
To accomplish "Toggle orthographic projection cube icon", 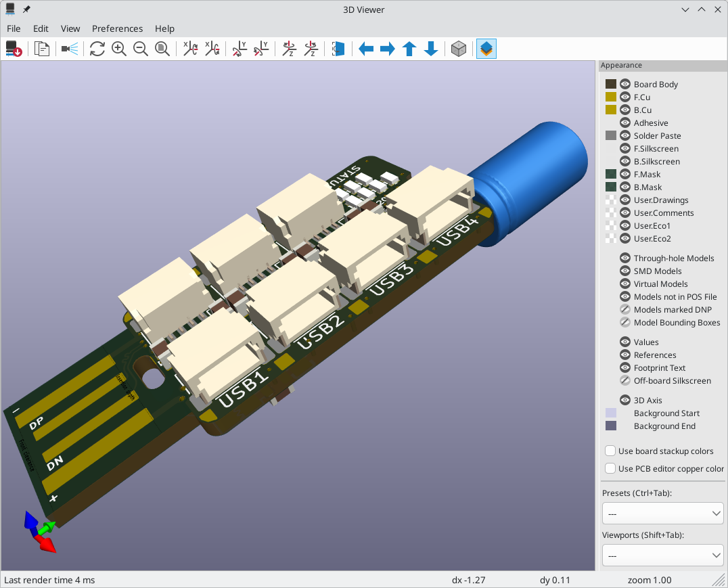I will [x=459, y=49].
